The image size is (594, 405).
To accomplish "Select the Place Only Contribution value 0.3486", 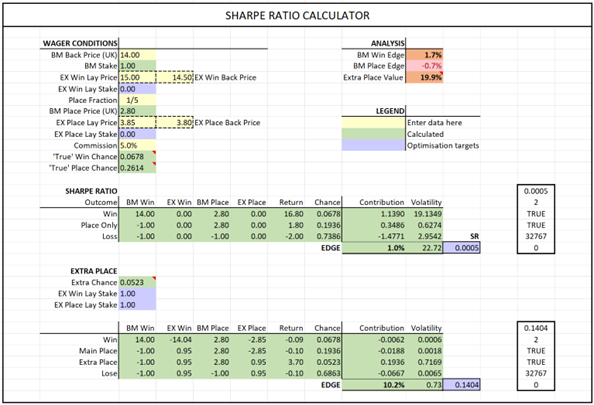I will click(374, 225).
